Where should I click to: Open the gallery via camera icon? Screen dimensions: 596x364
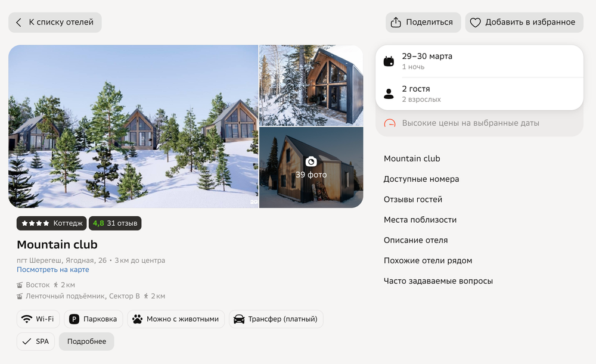(311, 161)
